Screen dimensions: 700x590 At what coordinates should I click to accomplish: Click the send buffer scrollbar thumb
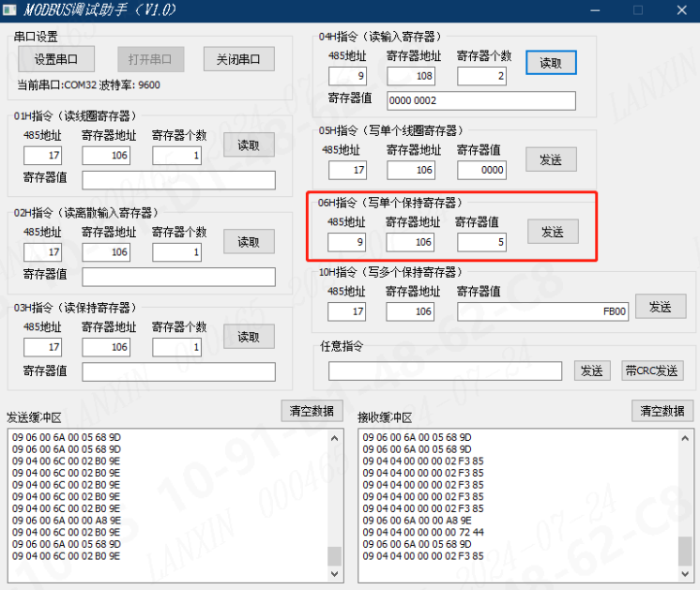(334, 556)
